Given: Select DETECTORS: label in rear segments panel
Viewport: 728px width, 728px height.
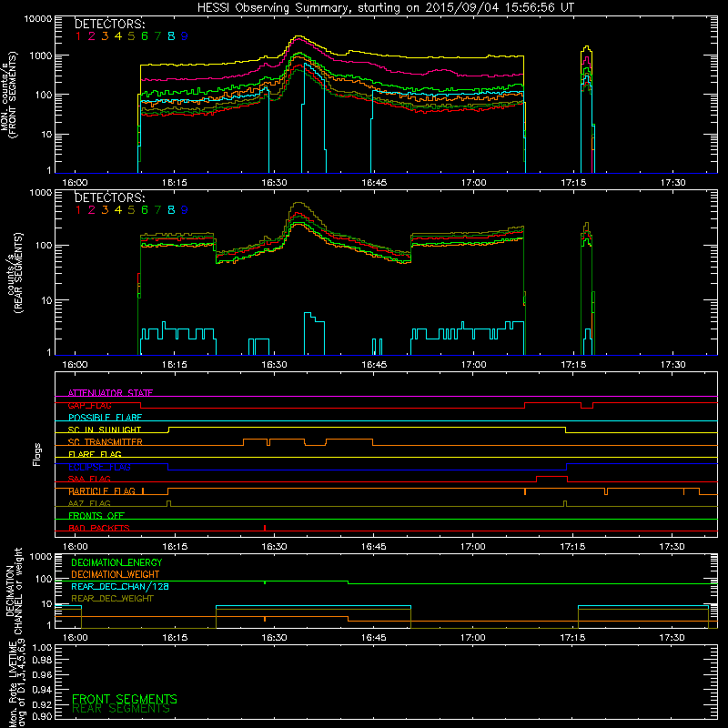Looking at the screenshot, I should pos(109,197).
